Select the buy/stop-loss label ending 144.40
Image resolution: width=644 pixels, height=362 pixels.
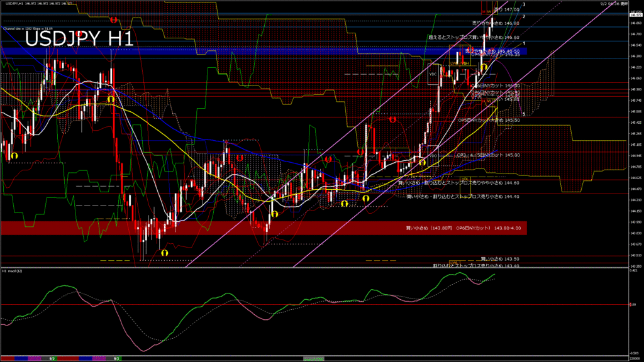click(463, 197)
